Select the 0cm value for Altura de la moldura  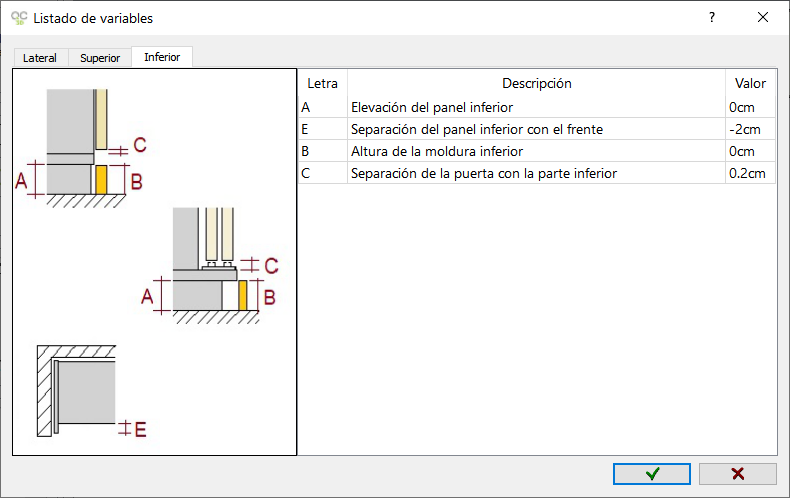(x=750, y=151)
